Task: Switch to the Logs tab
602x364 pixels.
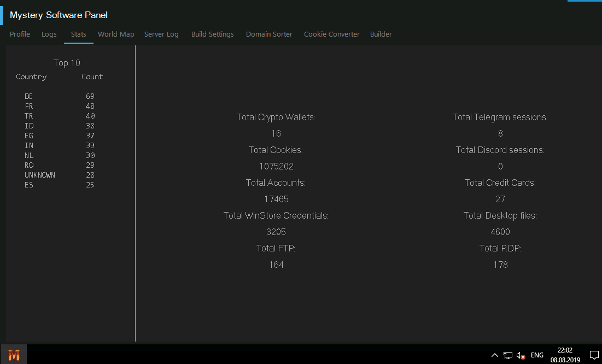Action: click(49, 34)
